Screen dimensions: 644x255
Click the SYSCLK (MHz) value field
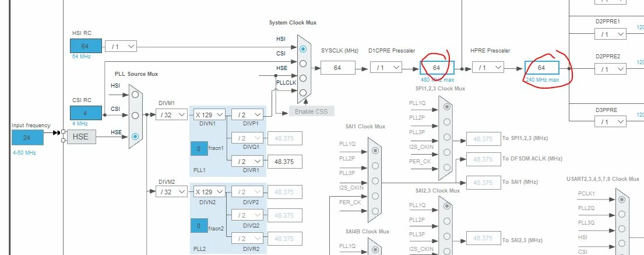point(337,68)
